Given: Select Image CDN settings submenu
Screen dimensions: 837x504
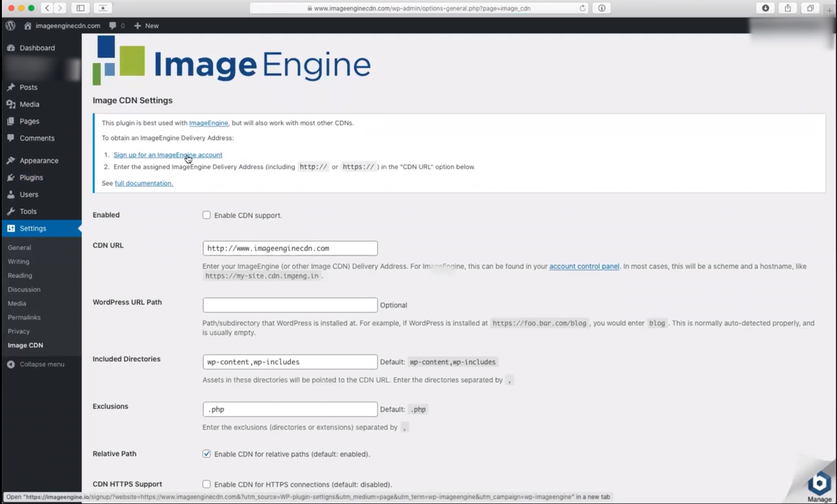Looking at the screenshot, I should (25, 345).
